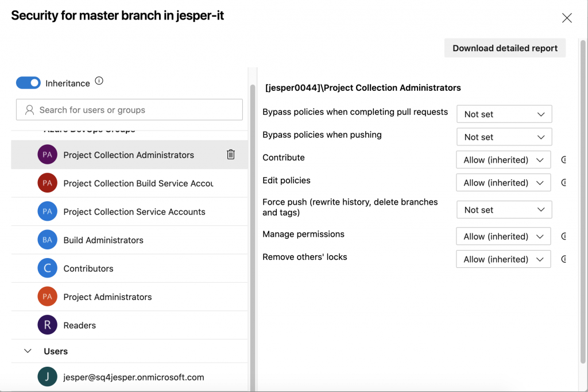The height and width of the screenshot is (392, 588).
Task: Click the info icon next to Contribute
Action: coord(563,160)
